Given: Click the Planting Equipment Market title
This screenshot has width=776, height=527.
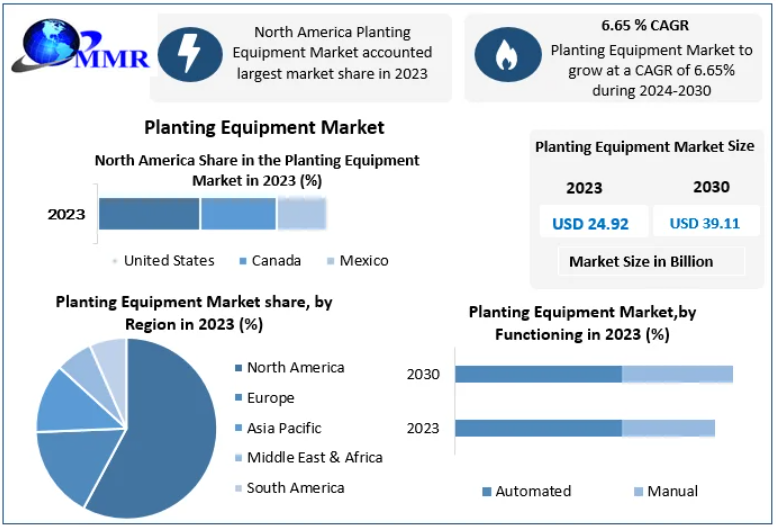Looking at the screenshot, I should click(264, 128).
